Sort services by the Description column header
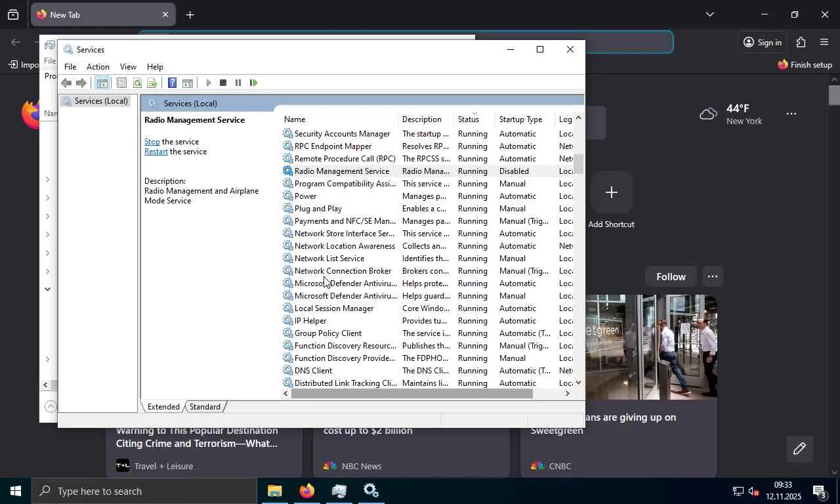 pyautogui.click(x=426, y=119)
